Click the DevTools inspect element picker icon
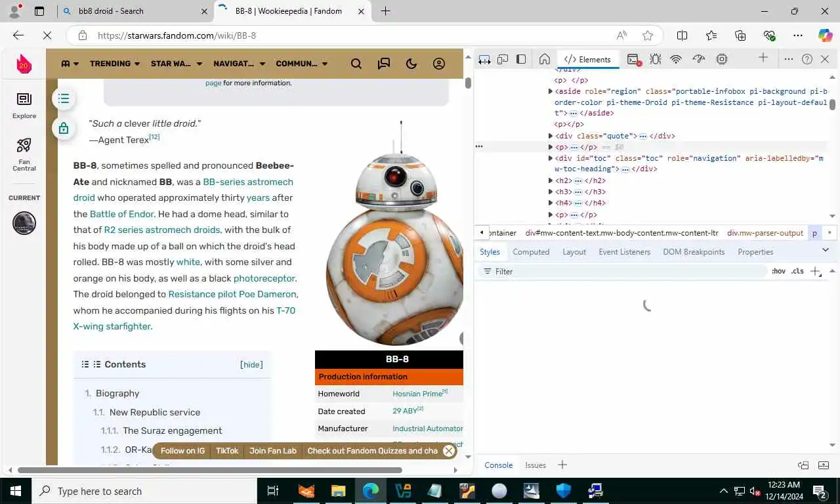 click(x=484, y=60)
